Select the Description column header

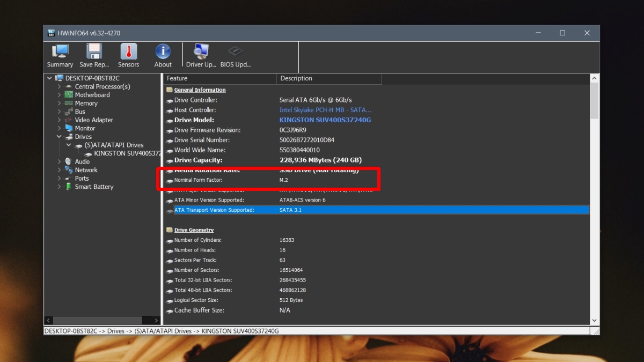click(x=329, y=78)
